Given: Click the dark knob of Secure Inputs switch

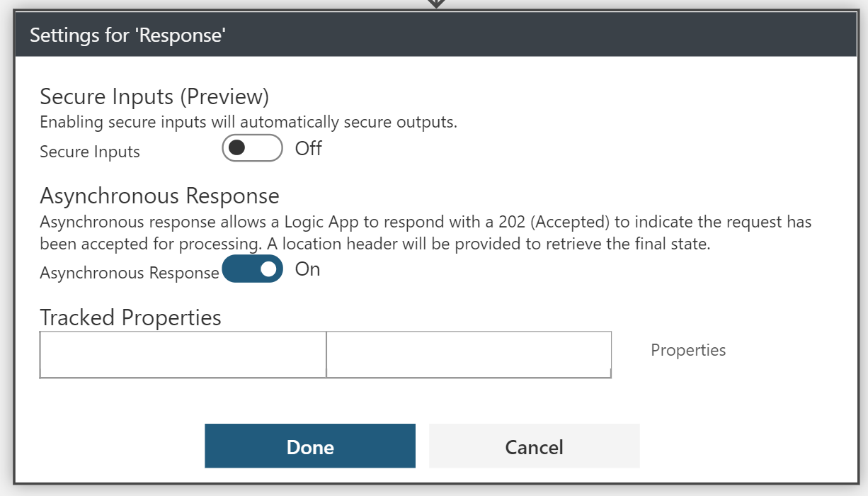Looking at the screenshot, I should (x=236, y=149).
